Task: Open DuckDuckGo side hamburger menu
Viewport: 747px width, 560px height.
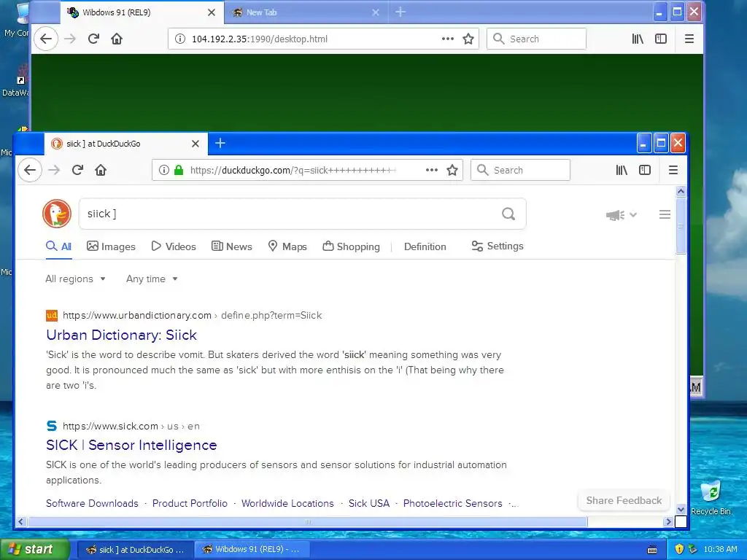Action: click(665, 214)
